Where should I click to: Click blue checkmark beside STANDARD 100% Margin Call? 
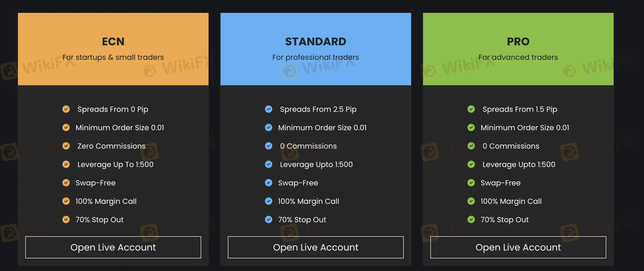(x=269, y=201)
